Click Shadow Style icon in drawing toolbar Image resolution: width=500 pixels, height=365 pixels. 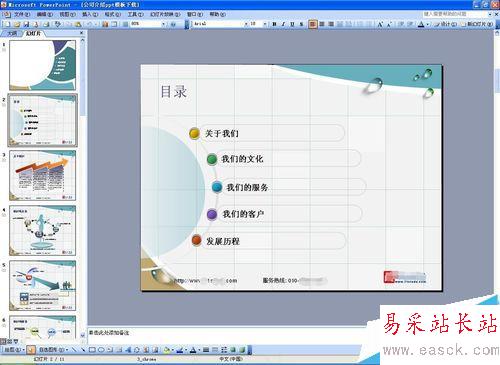233,350
